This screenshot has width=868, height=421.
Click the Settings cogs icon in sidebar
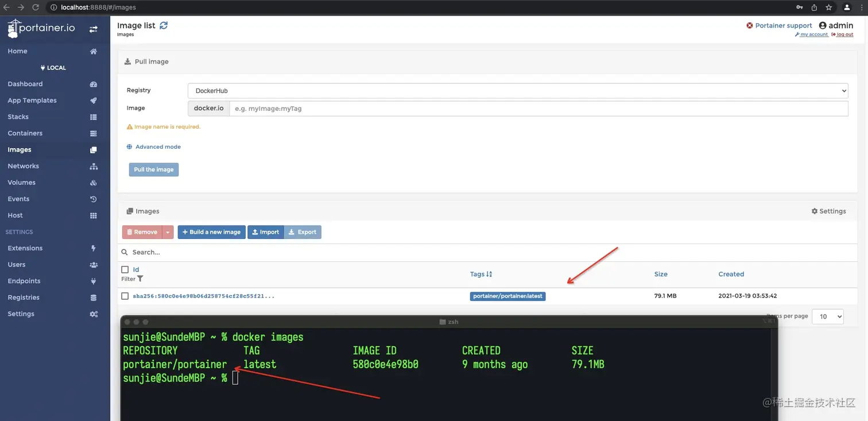94,314
